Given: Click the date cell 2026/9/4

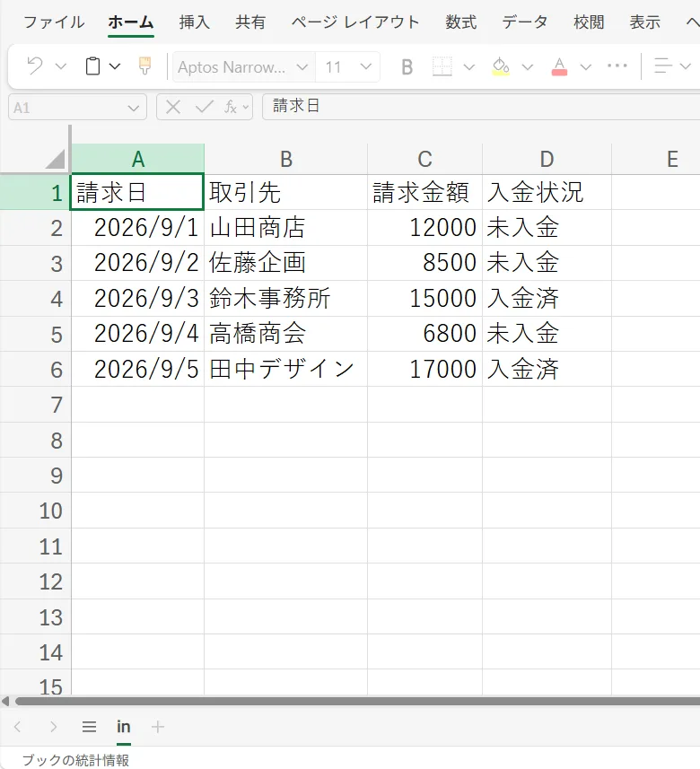Looking at the screenshot, I should tap(138, 334).
